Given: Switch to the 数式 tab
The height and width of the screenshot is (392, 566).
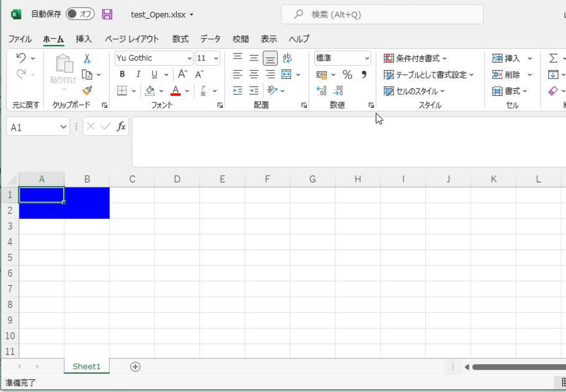Looking at the screenshot, I should (x=180, y=39).
